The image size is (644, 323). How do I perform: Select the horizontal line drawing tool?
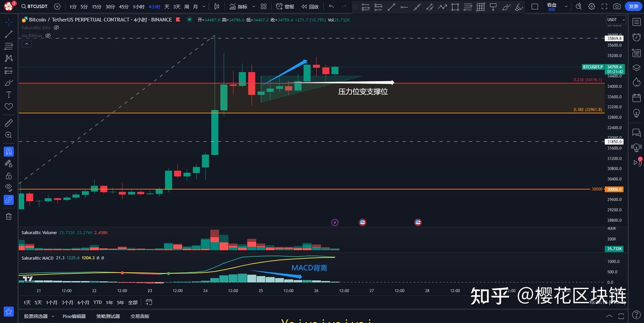pyautogui.click(x=404, y=7)
